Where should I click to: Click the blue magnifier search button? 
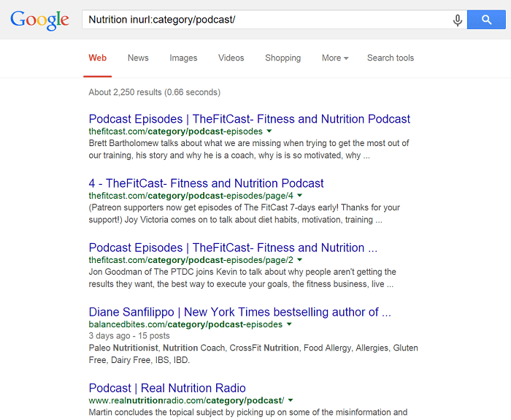pos(486,20)
